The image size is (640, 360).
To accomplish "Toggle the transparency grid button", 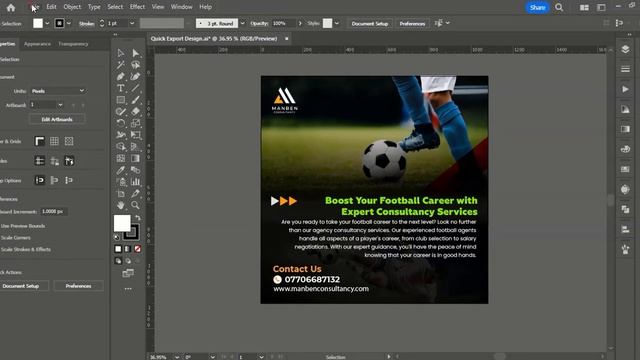I will point(69,141).
